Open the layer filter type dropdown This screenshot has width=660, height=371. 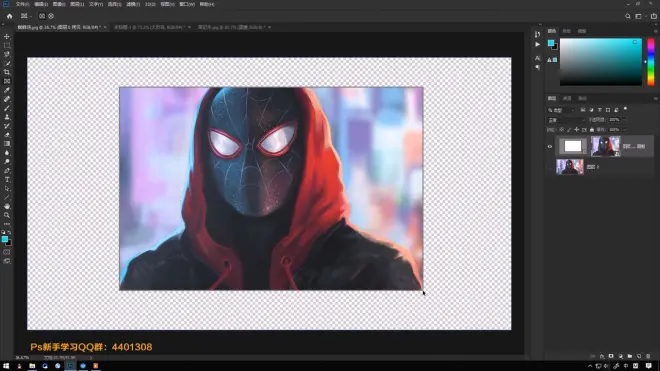[561, 110]
